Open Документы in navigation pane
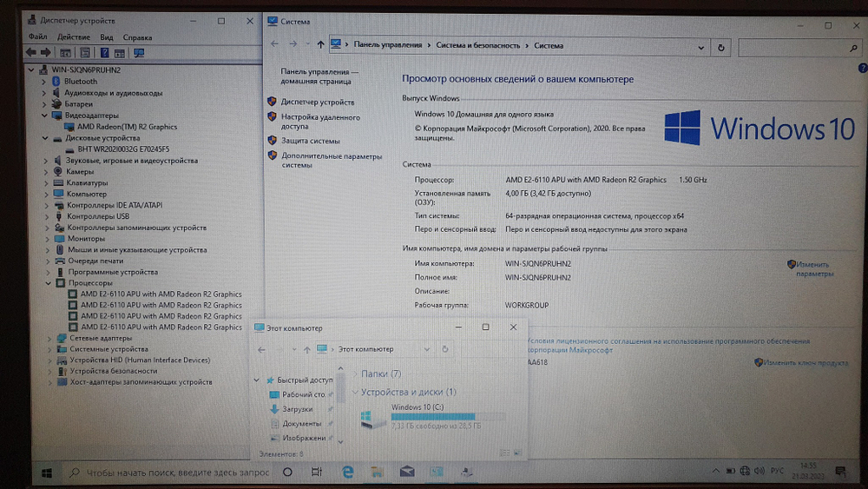 pyautogui.click(x=302, y=424)
